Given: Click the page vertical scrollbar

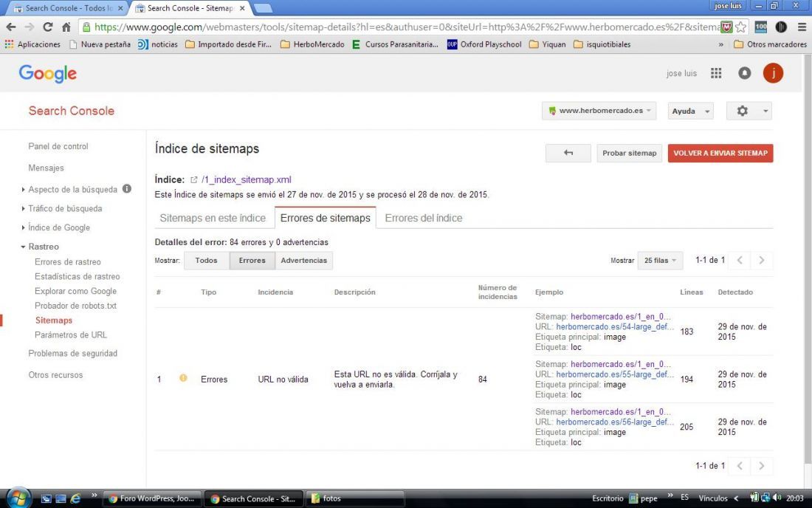Looking at the screenshot, I should point(808,259).
